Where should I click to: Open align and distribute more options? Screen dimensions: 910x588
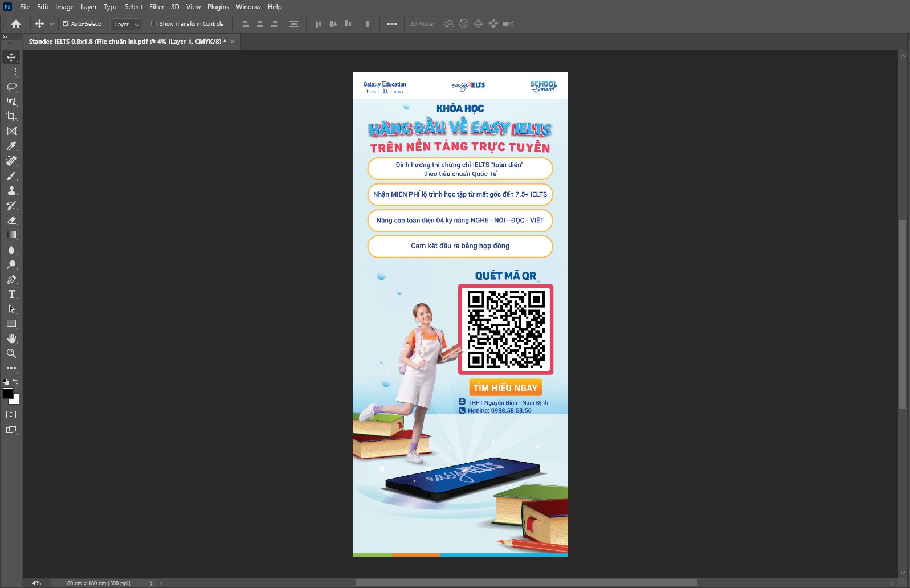(x=392, y=24)
